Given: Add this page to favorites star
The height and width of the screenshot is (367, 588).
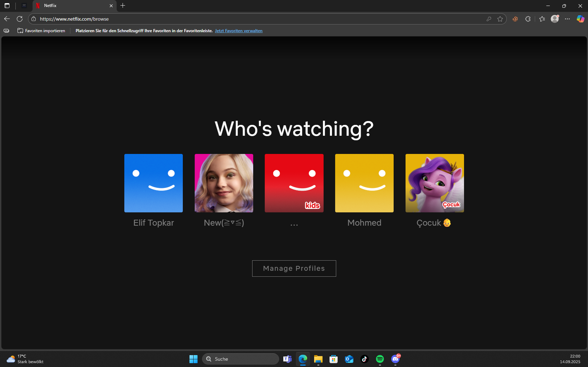Looking at the screenshot, I should (x=500, y=19).
